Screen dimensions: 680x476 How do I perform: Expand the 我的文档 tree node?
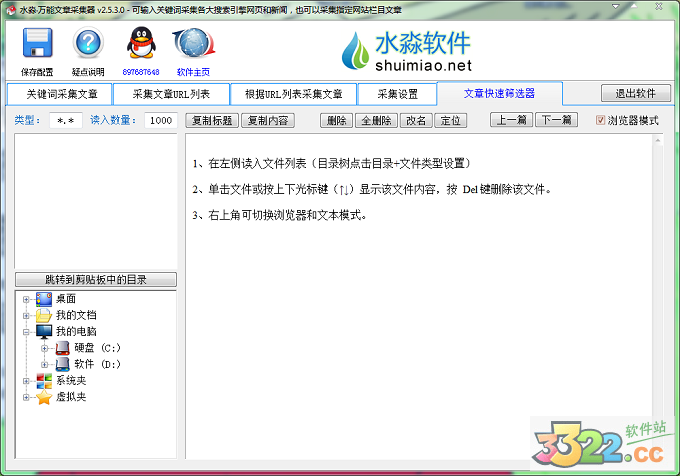[x=26, y=316]
